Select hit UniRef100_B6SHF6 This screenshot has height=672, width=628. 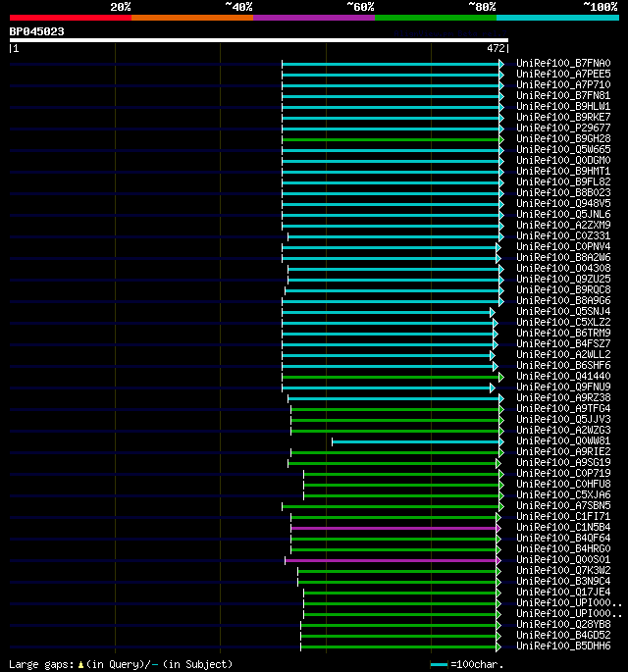point(563,365)
